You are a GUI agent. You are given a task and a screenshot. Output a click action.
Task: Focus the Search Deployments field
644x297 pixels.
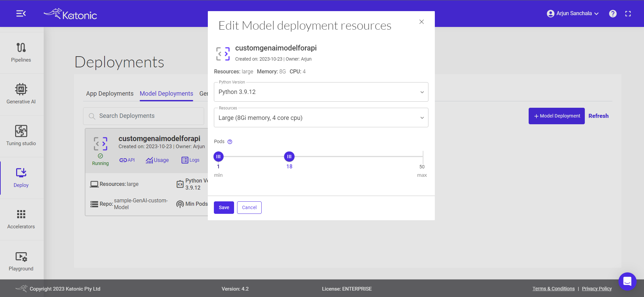point(144,116)
